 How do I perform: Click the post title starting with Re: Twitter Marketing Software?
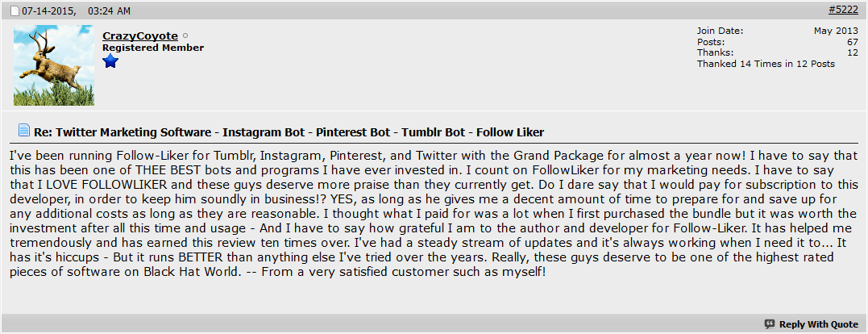pos(289,132)
